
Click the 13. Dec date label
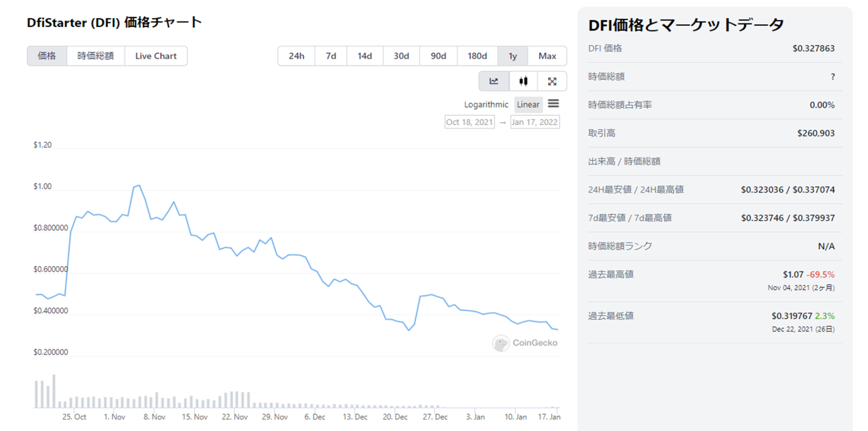355,417
